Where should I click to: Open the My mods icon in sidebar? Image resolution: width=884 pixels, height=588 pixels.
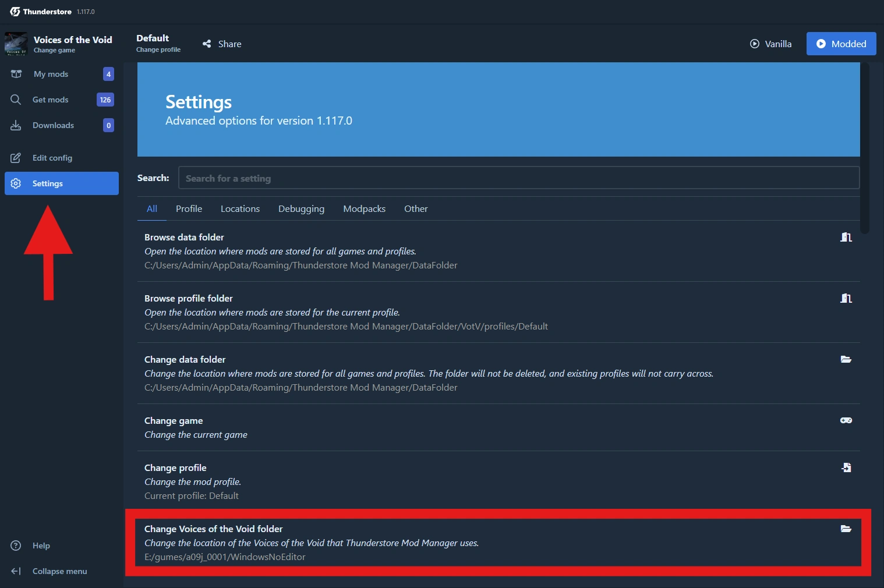click(16, 74)
